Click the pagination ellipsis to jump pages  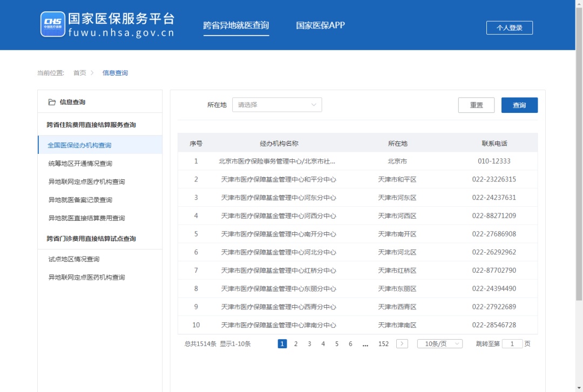365,344
